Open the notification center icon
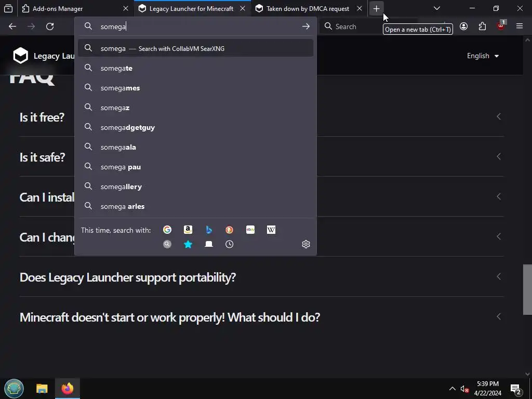This screenshot has height=399, width=532. [516, 389]
